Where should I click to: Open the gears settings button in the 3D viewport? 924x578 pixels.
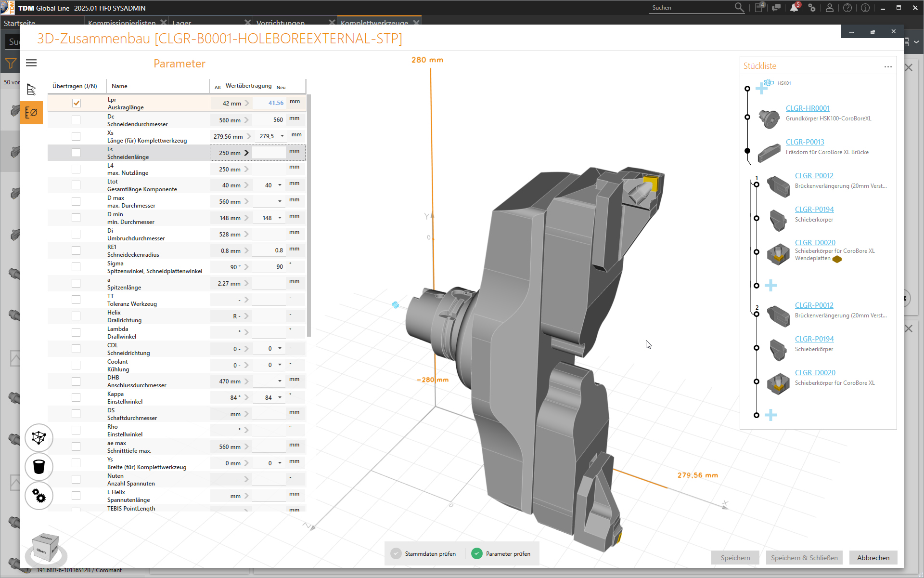coord(38,496)
